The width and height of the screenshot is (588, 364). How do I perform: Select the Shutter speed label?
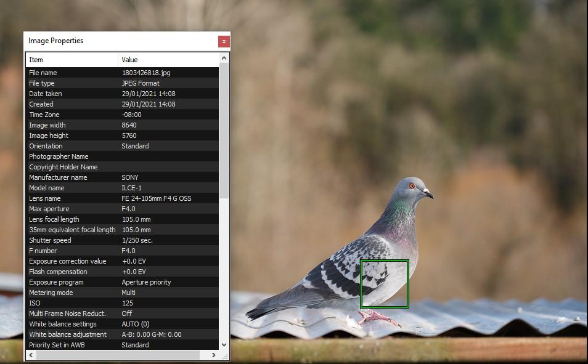pos(50,240)
